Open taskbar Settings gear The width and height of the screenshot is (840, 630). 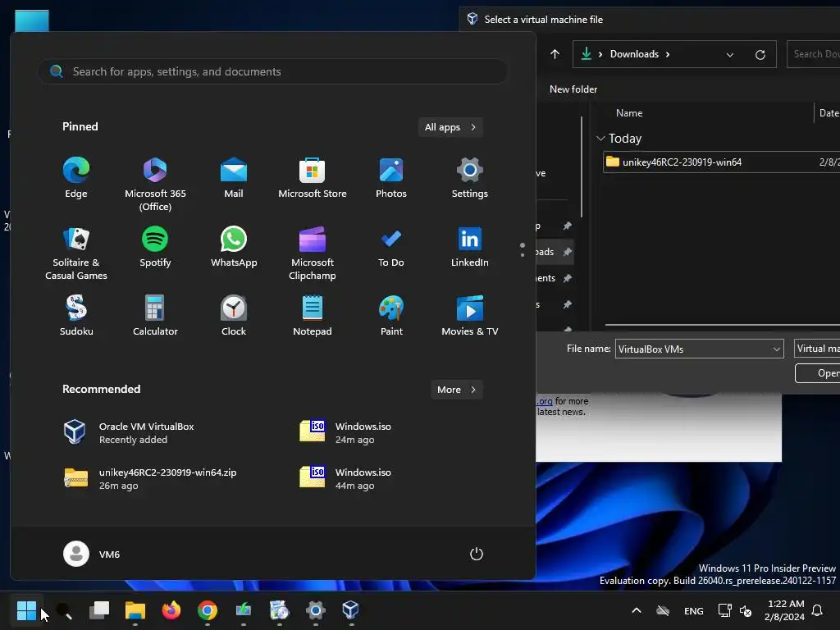[x=316, y=610]
